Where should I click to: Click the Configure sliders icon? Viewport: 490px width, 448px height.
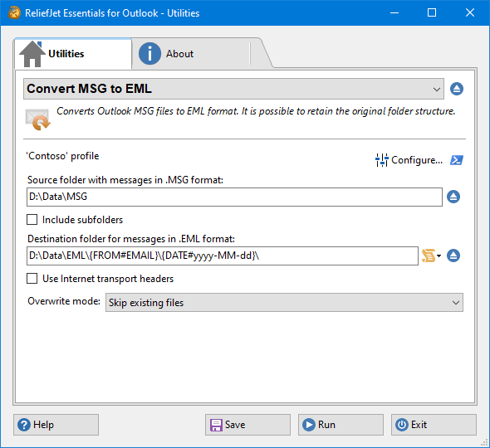tap(382, 160)
